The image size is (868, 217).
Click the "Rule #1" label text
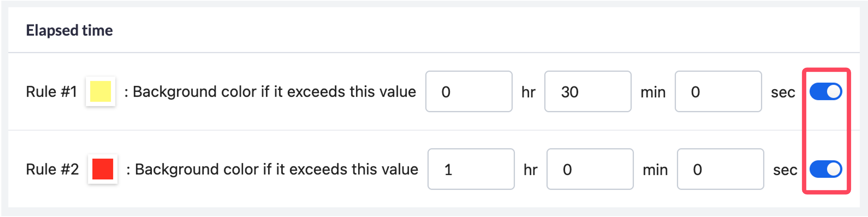coord(52,92)
